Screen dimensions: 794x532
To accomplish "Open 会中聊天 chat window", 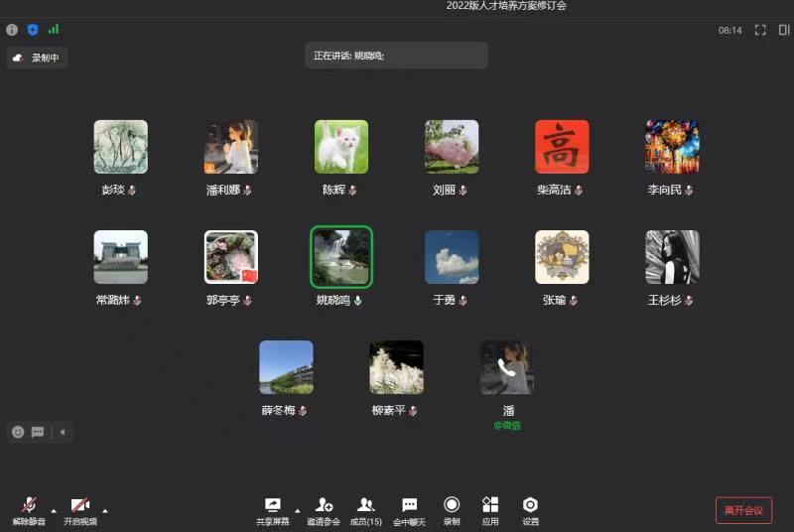I will 409,510.
